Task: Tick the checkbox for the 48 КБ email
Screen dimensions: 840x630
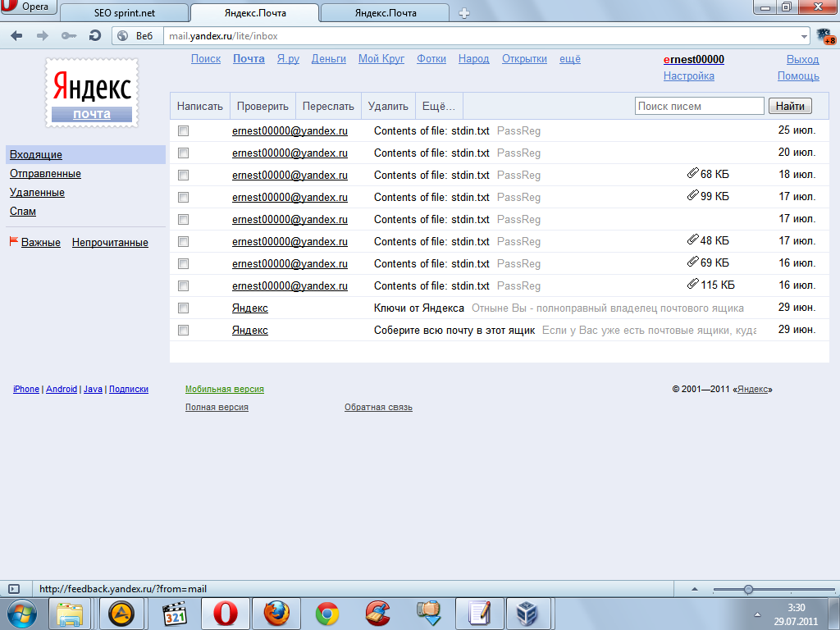Action: [183, 242]
